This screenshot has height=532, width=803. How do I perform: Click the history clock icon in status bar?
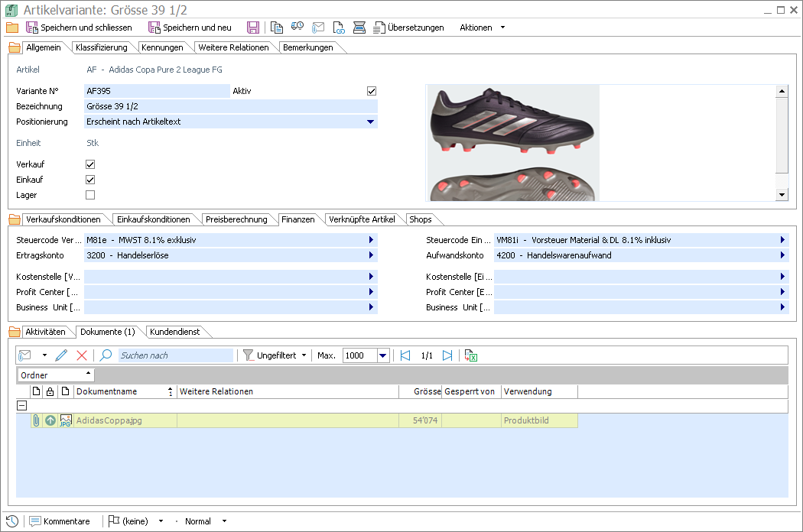[x=12, y=521]
